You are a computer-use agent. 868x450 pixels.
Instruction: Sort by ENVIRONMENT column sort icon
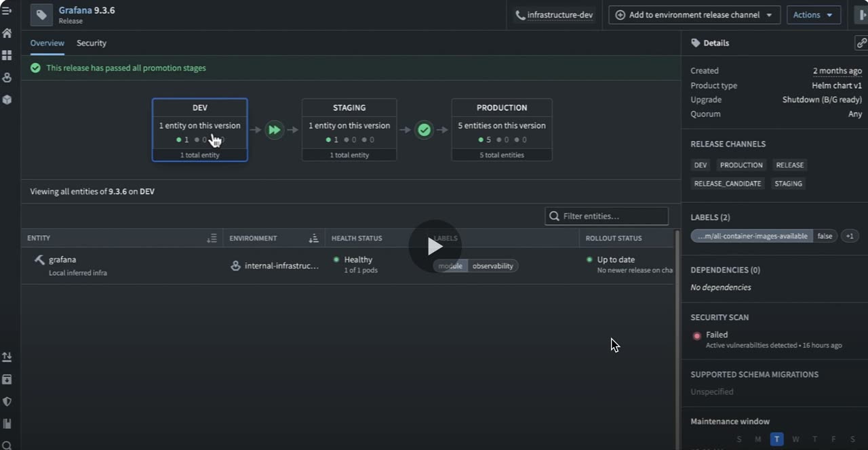[x=313, y=239]
